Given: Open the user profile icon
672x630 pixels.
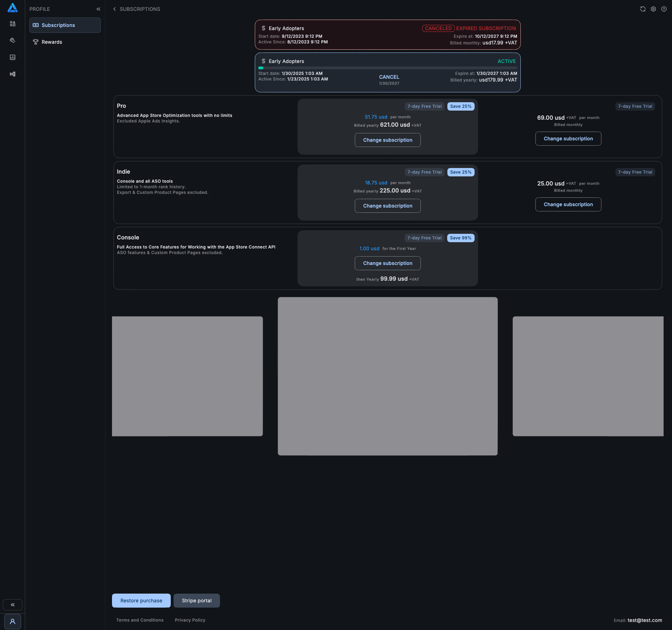Looking at the screenshot, I should 13,621.
